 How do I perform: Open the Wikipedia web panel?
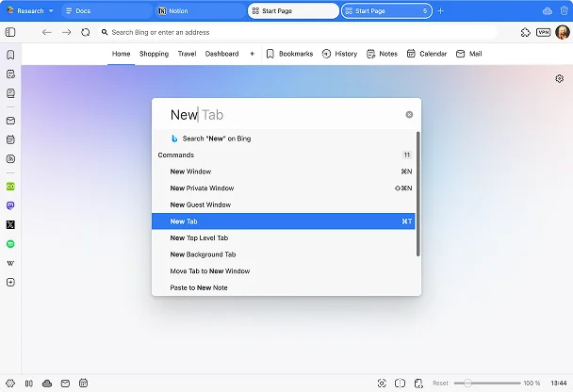click(10, 263)
